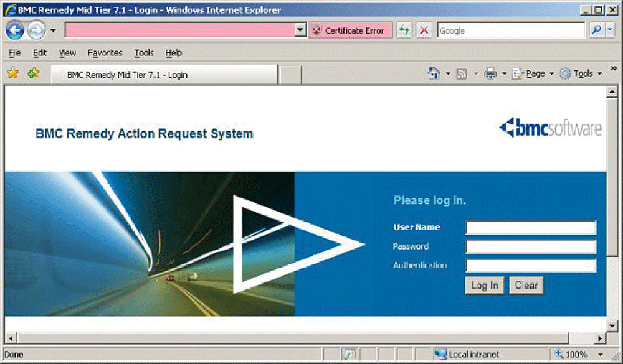
Task: Open the Page command bar menu
Action: [x=533, y=73]
